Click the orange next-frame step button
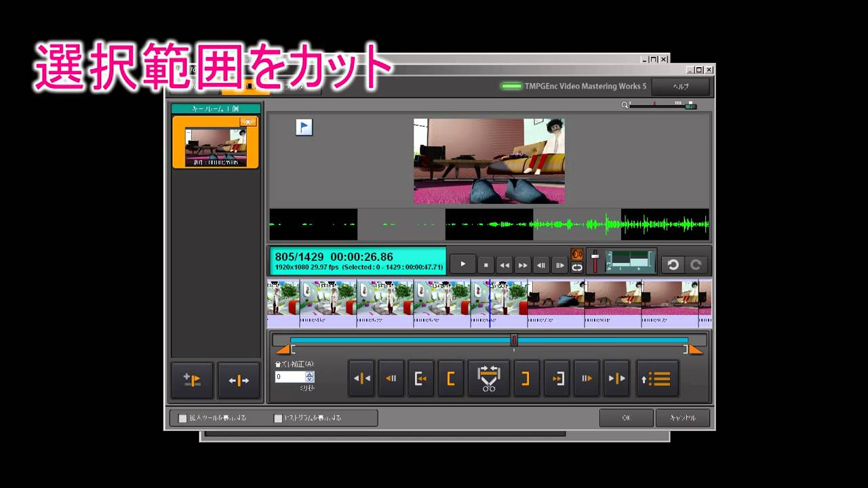 [586, 379]
